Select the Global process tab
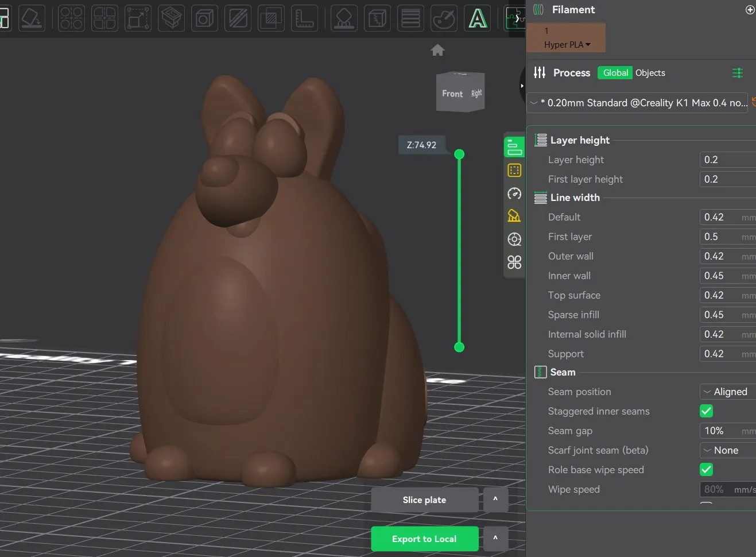 [x=615, y=73]
